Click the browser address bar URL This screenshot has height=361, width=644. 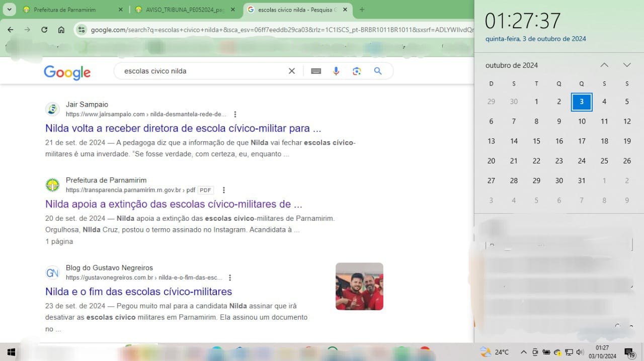(282, 30)
